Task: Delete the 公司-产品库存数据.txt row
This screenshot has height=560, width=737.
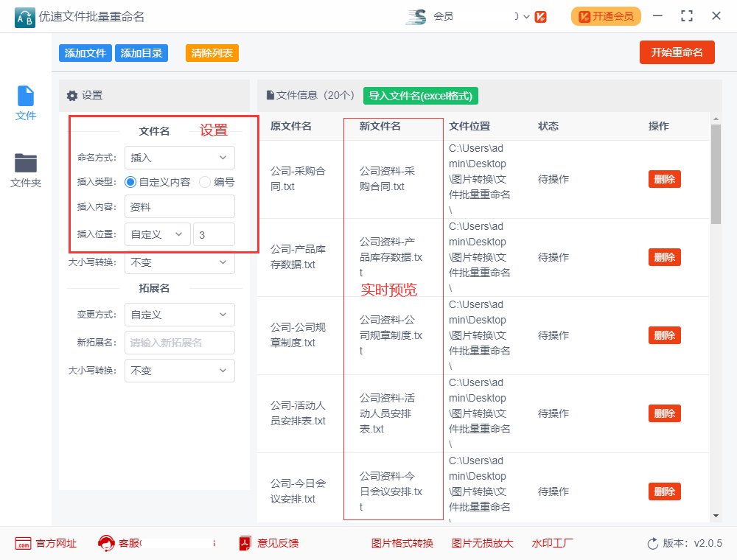Action: pos(665,257)
